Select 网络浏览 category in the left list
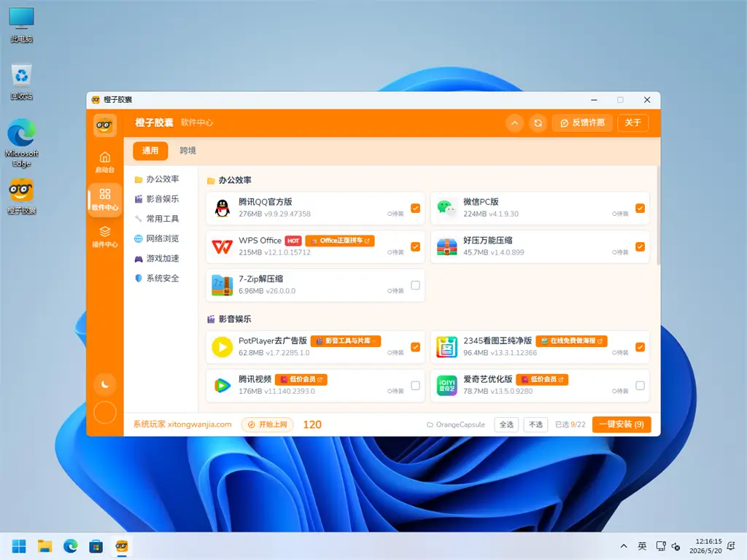Viewport: 747px width, 560px height. (x=157, y=238)
